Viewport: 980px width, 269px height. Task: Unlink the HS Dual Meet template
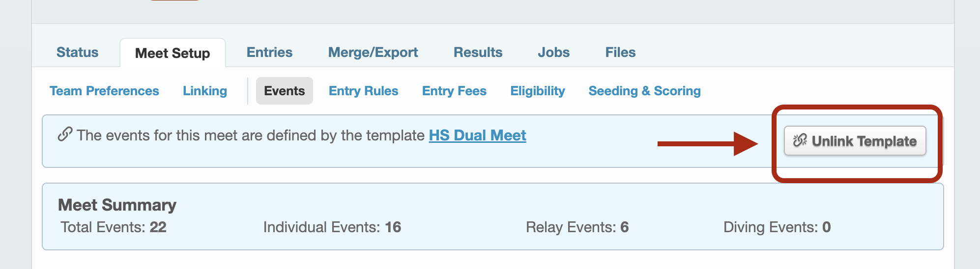pos(855,141)
